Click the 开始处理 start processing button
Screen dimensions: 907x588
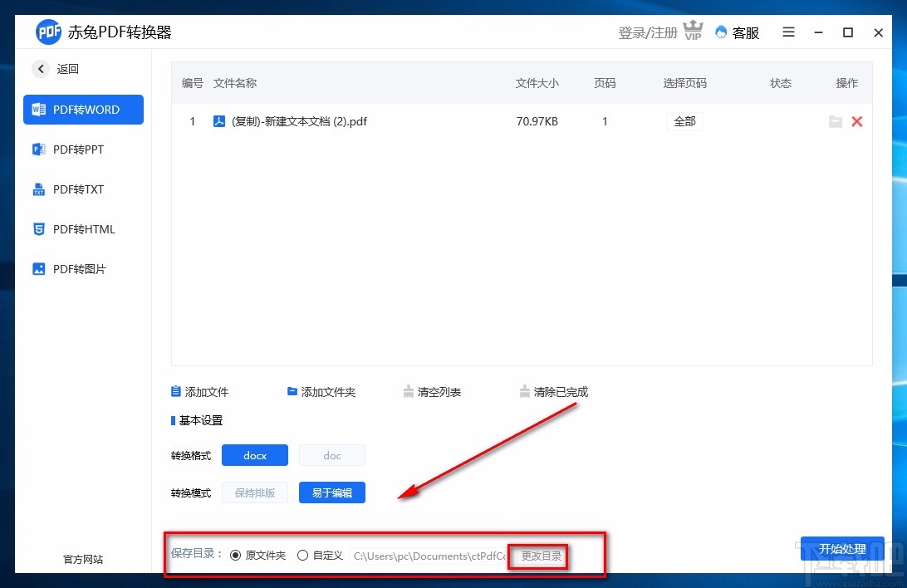(x=842, y=549)
